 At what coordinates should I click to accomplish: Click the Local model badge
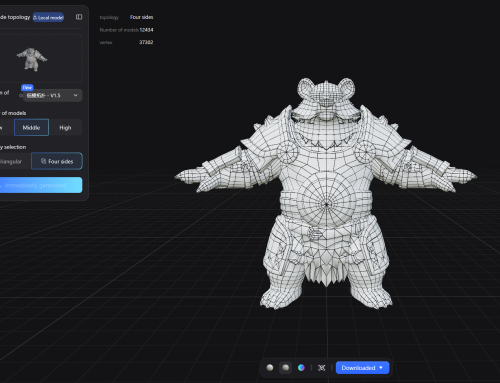[48, 17]
